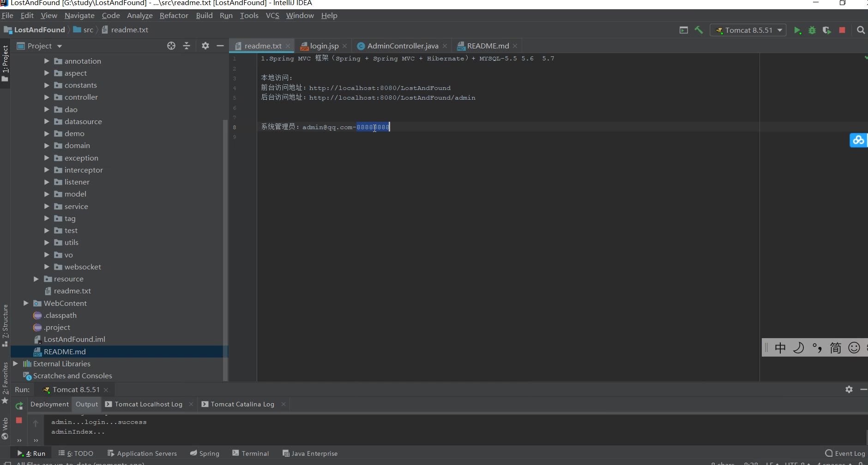Screen dimensions: 868x465
Task: Select LostAndFound.iml in project tree
Action: [x=74, y=339]
